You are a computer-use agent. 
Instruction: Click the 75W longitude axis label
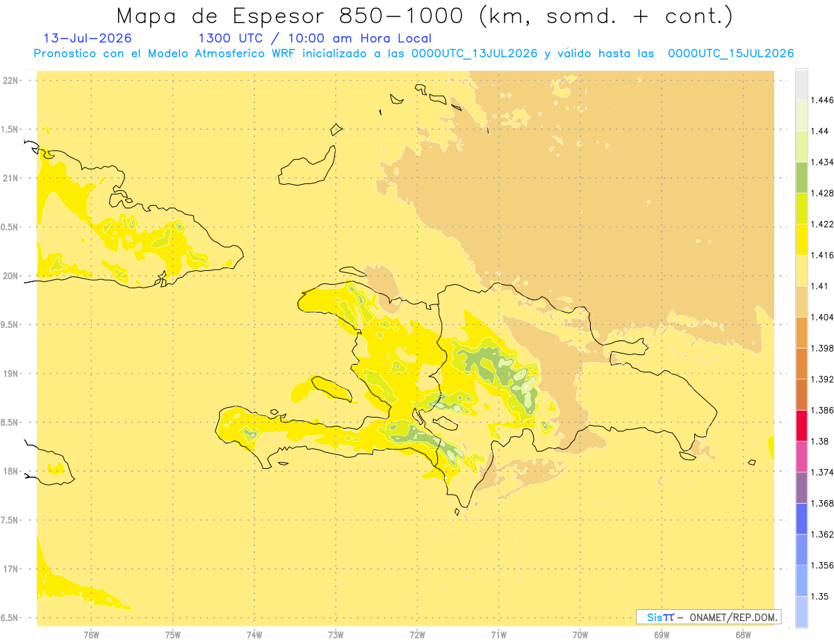173,635
